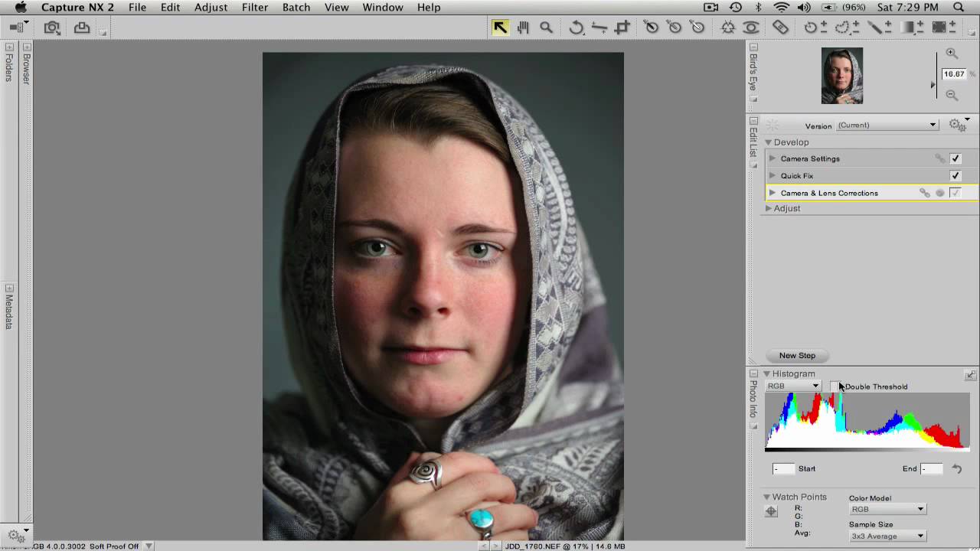Open the histogram RGB channel dropdown

pyautogui.click(x=793, y=386)
